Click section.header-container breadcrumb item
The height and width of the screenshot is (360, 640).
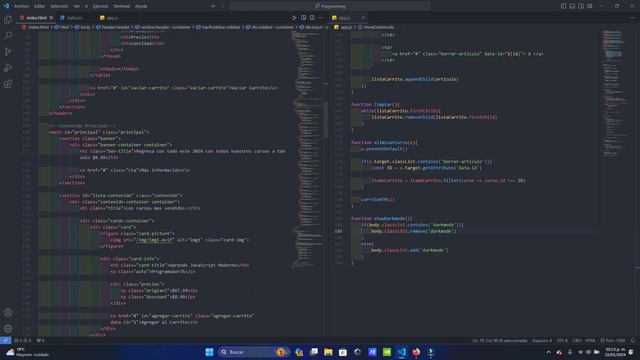[x=163, y=27]
